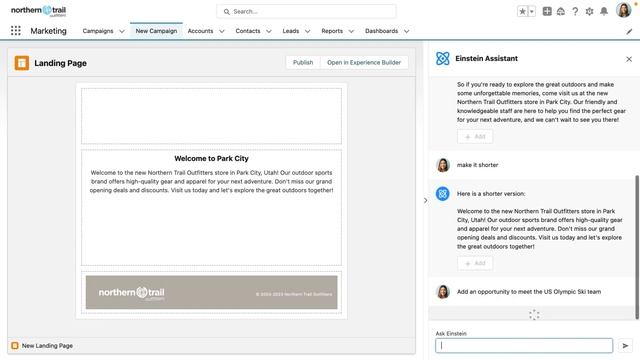Open the Contacts tab
This screenshot has width=640, height=360.
[x=248, y=31]
